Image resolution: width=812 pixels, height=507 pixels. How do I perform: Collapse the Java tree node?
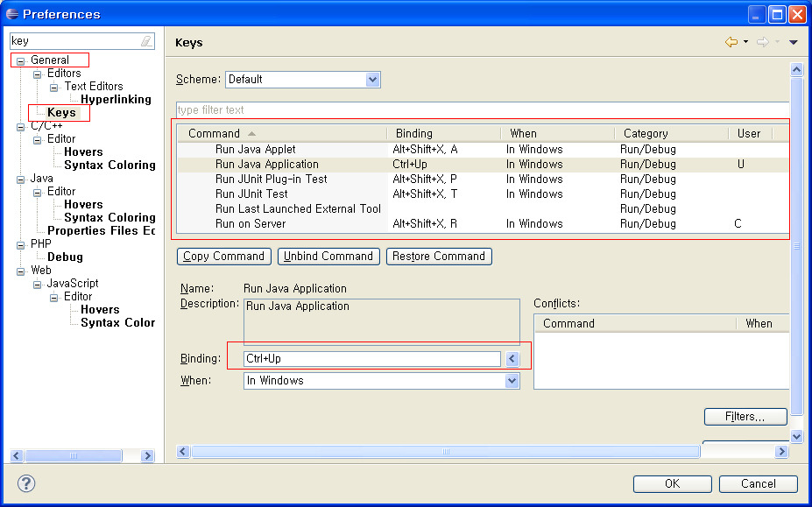(20, 179)
